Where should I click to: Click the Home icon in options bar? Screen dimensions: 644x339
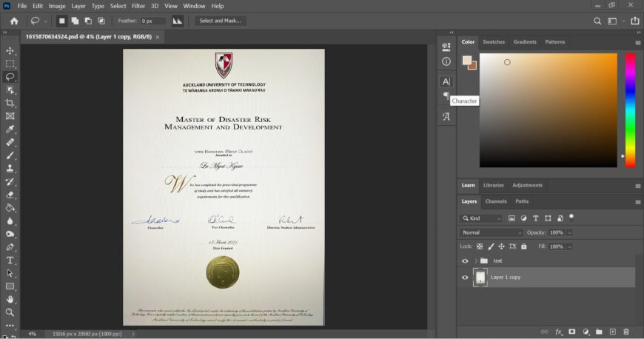pos(14,21)
